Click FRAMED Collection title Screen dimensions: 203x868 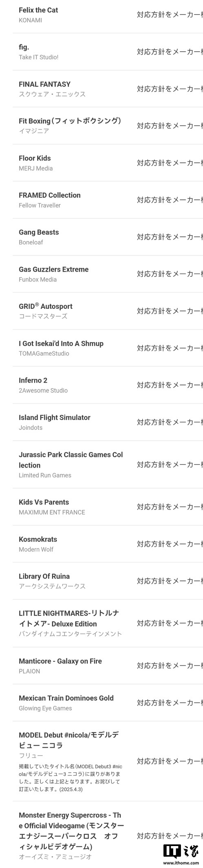click(x=50, y=195)
